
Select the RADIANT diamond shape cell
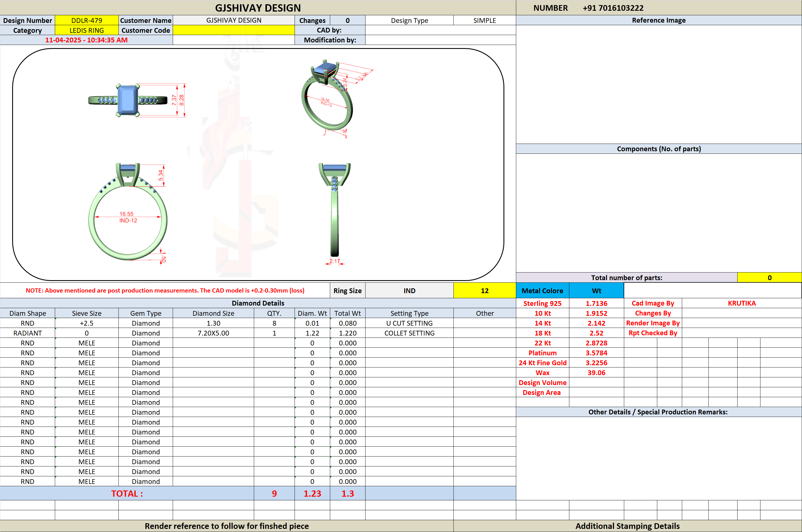click(x=27, y=333)
